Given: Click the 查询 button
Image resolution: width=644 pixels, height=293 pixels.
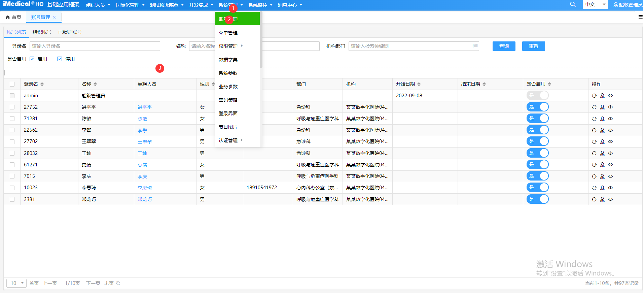Looking at the screenshot, I should (504, 46).
